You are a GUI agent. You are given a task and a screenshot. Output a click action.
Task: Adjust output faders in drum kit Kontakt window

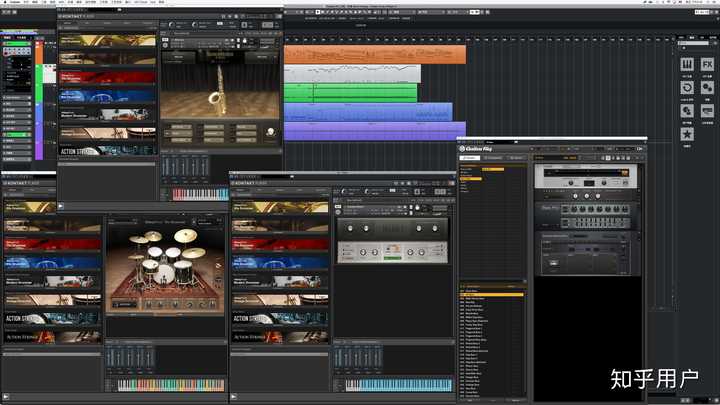coord(130,357)
